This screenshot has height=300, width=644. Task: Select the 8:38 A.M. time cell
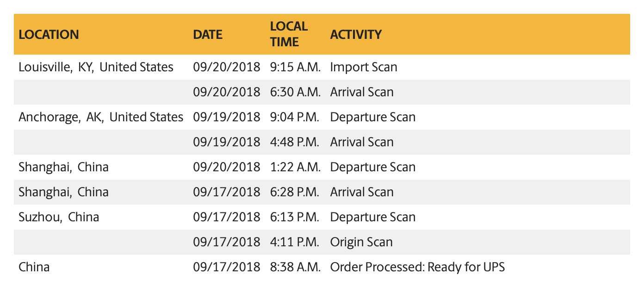[x=295, y=267]
